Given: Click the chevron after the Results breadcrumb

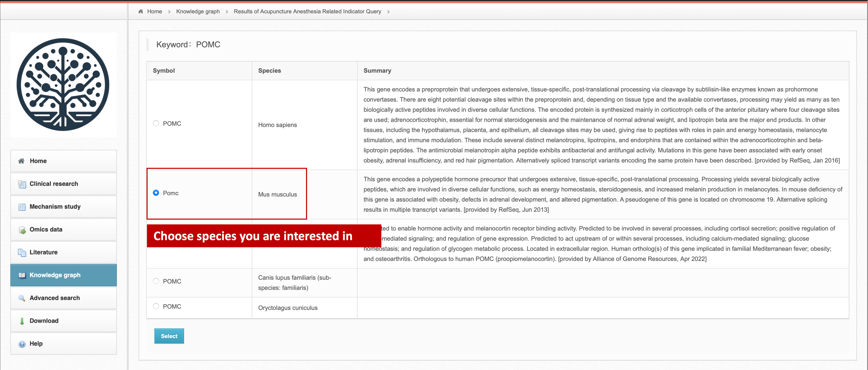Looking at the screenshot, I should pyautogui.click(x=389, y=12).
